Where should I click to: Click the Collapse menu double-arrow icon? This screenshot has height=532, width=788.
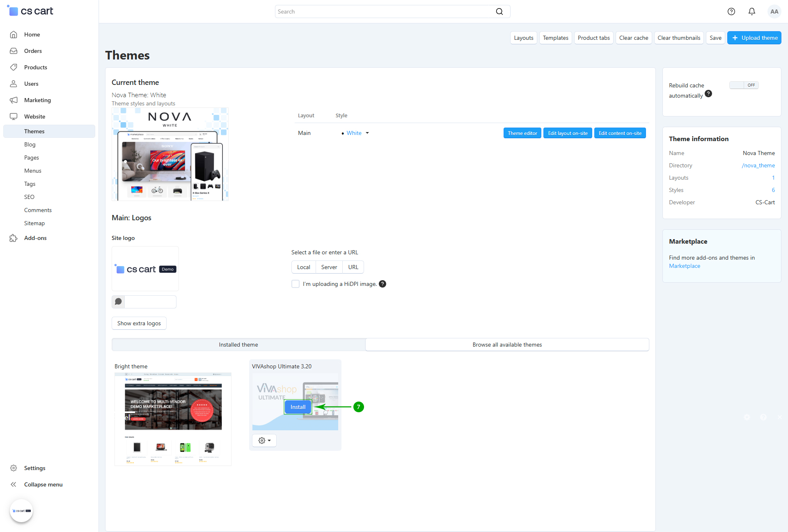tap(14, 484)
